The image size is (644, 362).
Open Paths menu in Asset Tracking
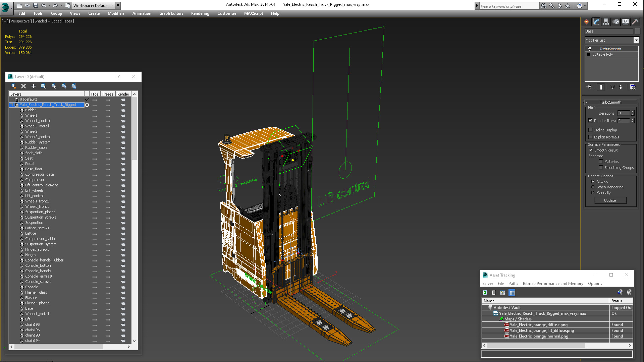tap(513, 284)
